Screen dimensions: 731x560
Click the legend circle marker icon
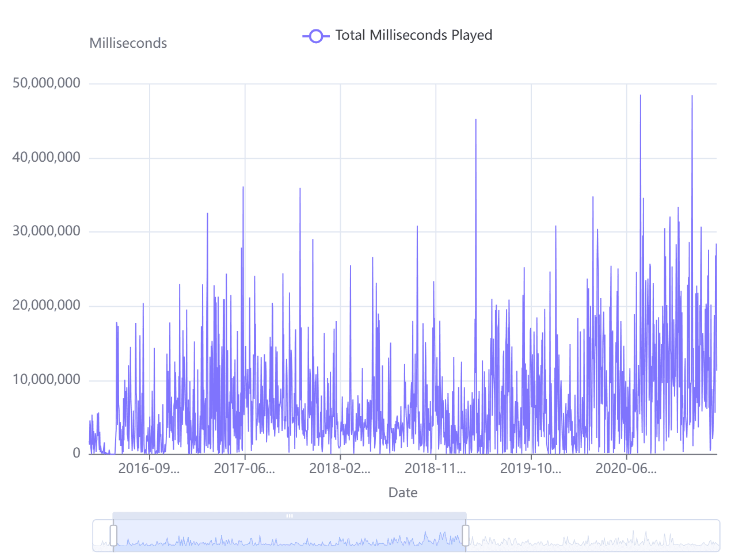[315, 36]
